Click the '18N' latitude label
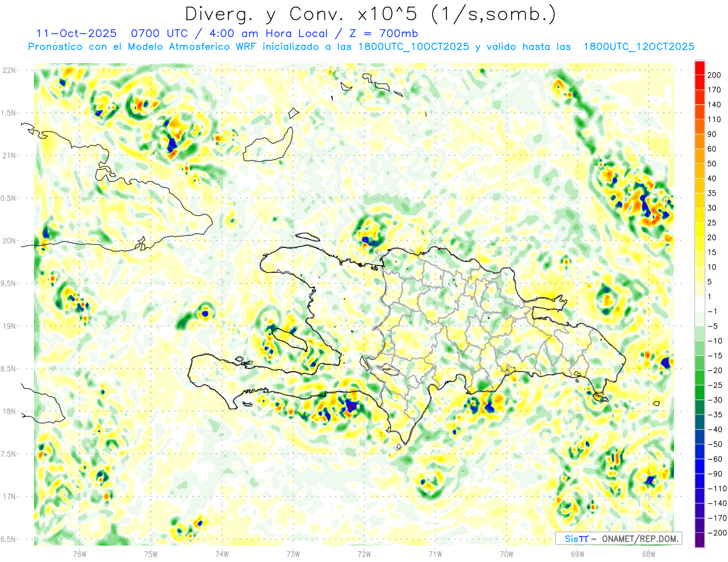 click(x=9, y=411)
